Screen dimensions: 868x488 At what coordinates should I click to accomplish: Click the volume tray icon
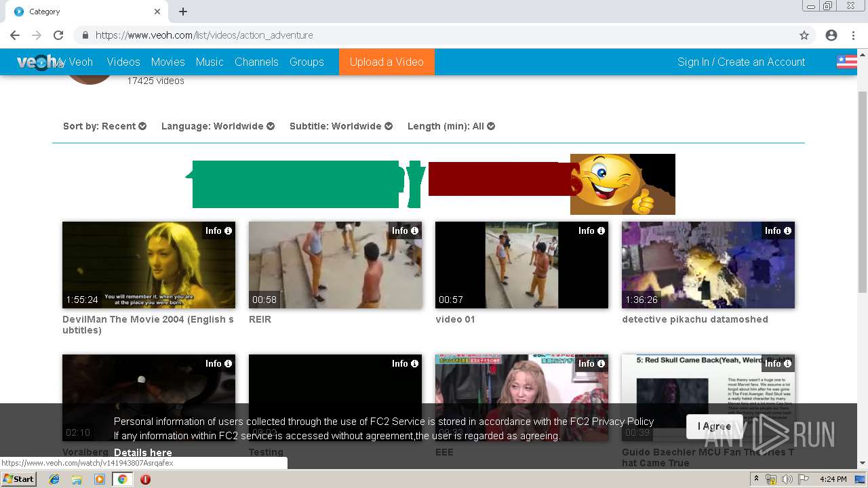787,479
